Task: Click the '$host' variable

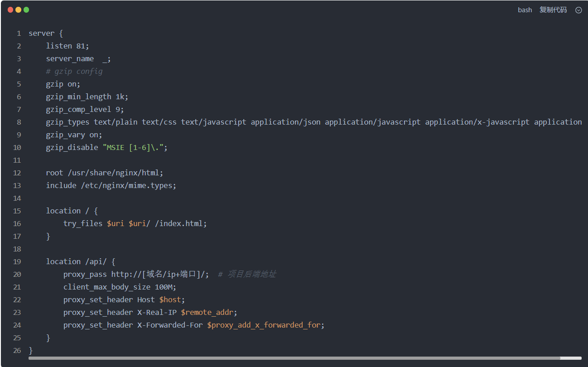Action: 170,299
